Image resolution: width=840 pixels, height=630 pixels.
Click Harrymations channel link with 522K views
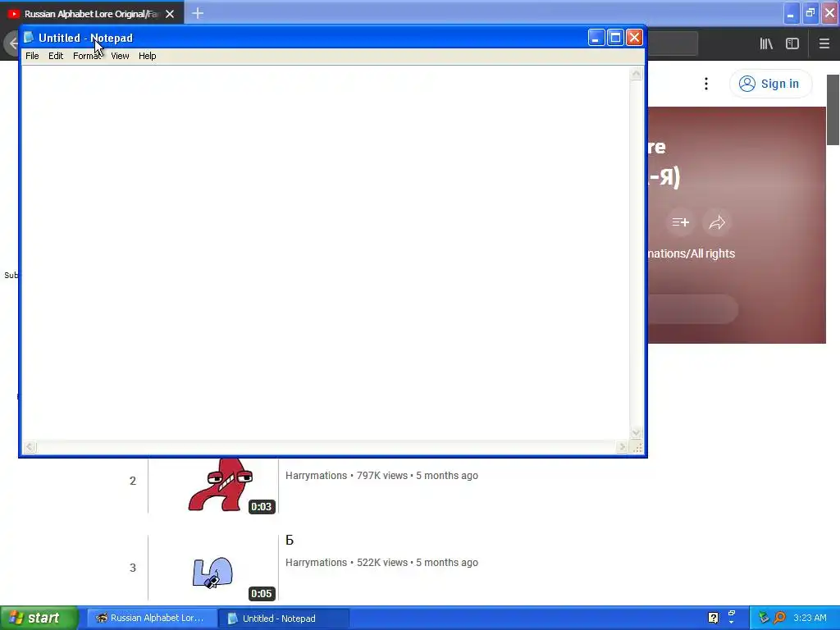coord(316,563)
